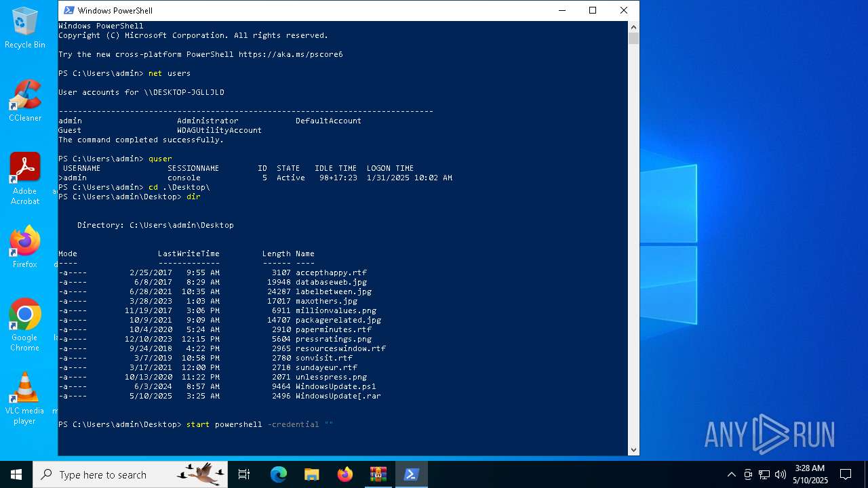Open File Explorer from the taskbar
This screenshot has height=488, width=868.
[x=312, y=474]
